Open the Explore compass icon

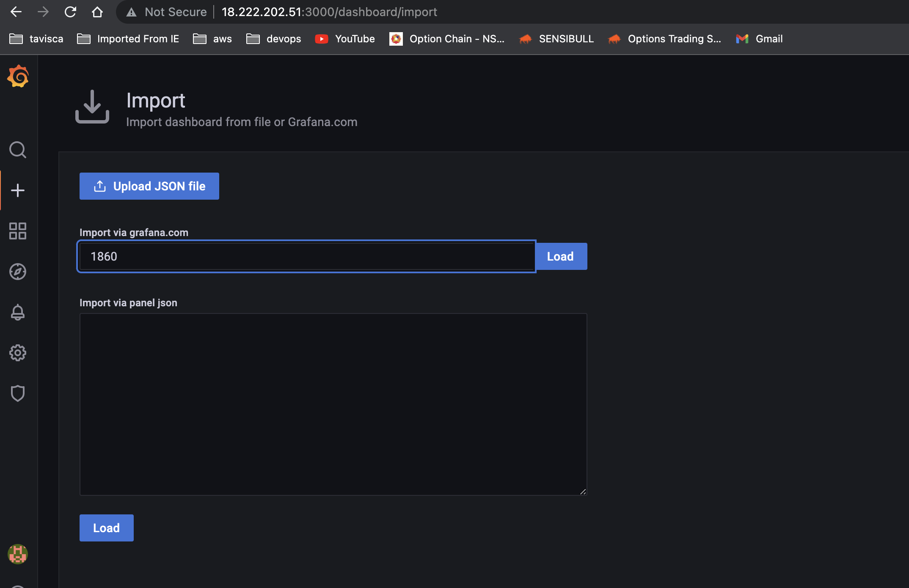pos(18,272)
